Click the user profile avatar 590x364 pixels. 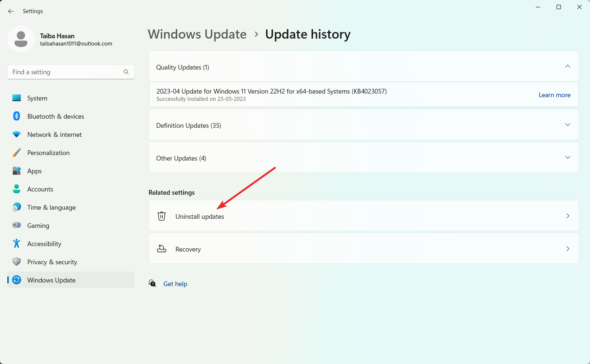pyautogui.click(x=21, y=39)
